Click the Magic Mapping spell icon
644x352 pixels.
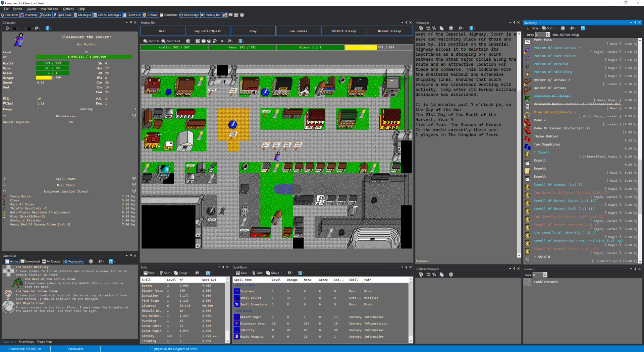(237, 337)
